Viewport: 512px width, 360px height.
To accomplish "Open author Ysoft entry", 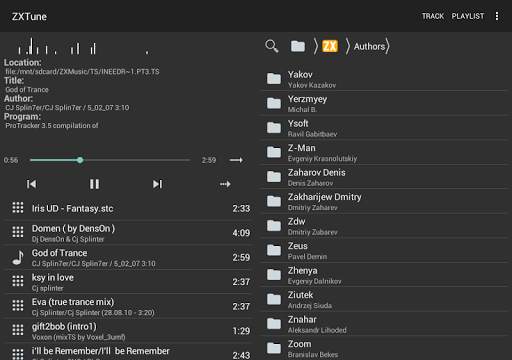I will (x=385, y=128).
